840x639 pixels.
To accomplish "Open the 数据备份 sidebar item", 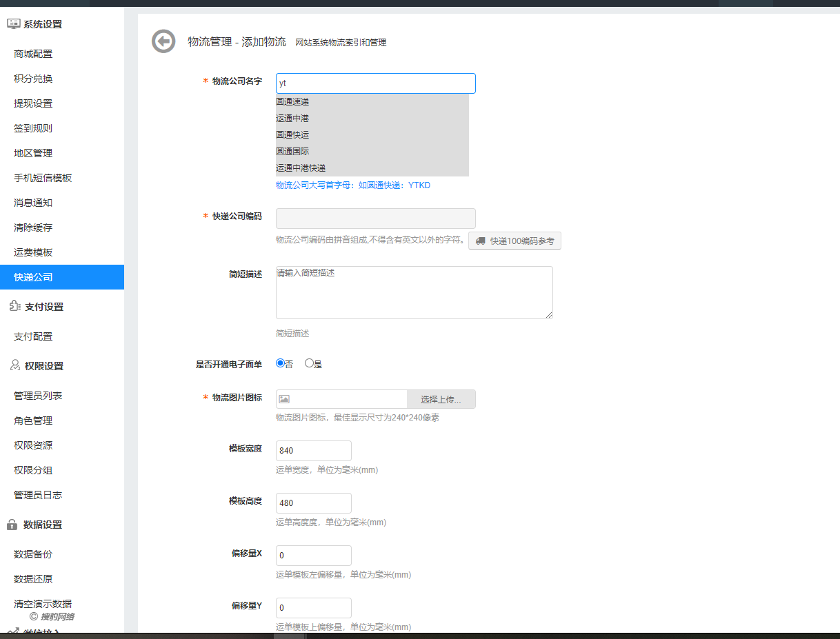I will pyautogui.click(x=33, y=554).
